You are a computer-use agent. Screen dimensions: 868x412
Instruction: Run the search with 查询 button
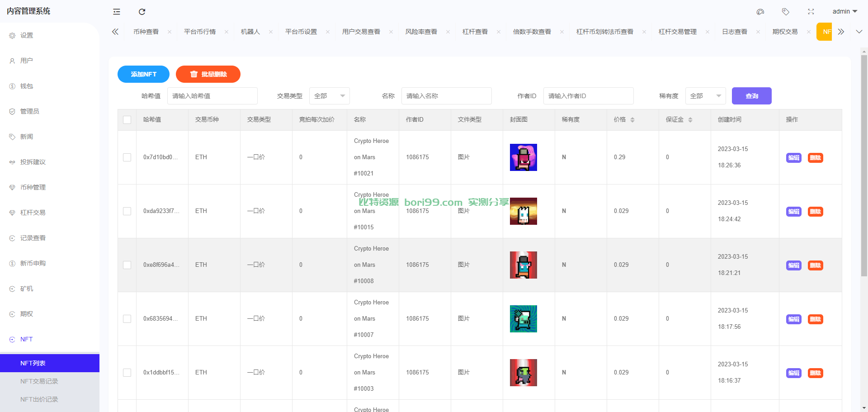tap(752, 96)
